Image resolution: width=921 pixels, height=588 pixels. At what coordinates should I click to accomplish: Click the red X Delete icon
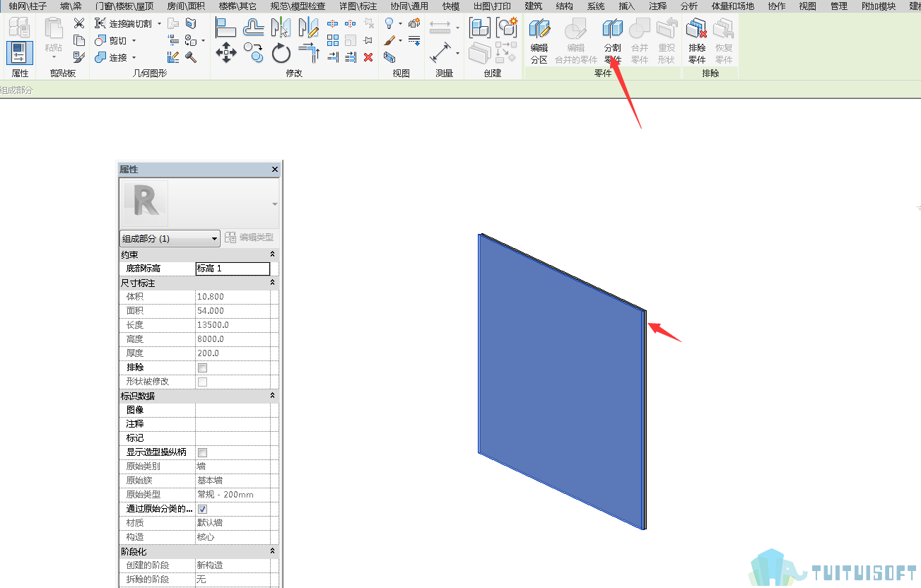coord(368,57)
